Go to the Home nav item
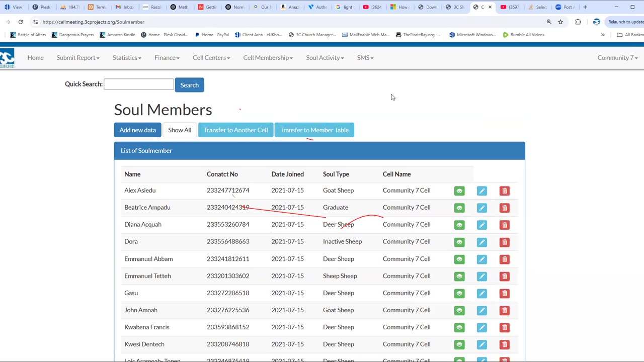 [x=35, y=58]
